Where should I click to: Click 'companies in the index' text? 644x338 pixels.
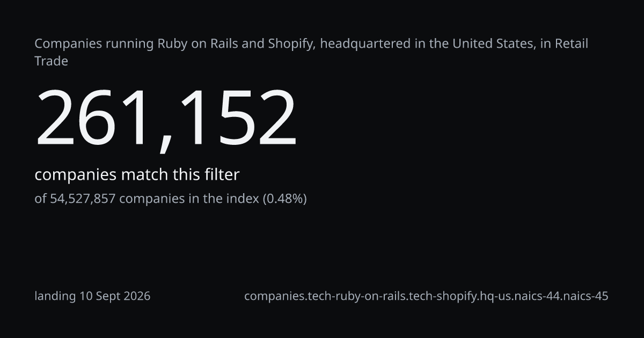tap(189, 199)
